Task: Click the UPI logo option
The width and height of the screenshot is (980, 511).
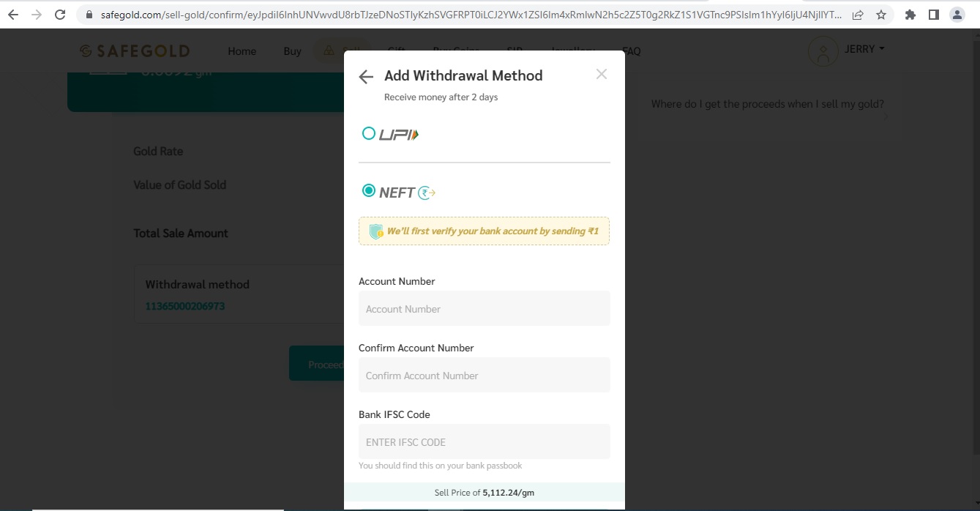Action: coord(399,135)
